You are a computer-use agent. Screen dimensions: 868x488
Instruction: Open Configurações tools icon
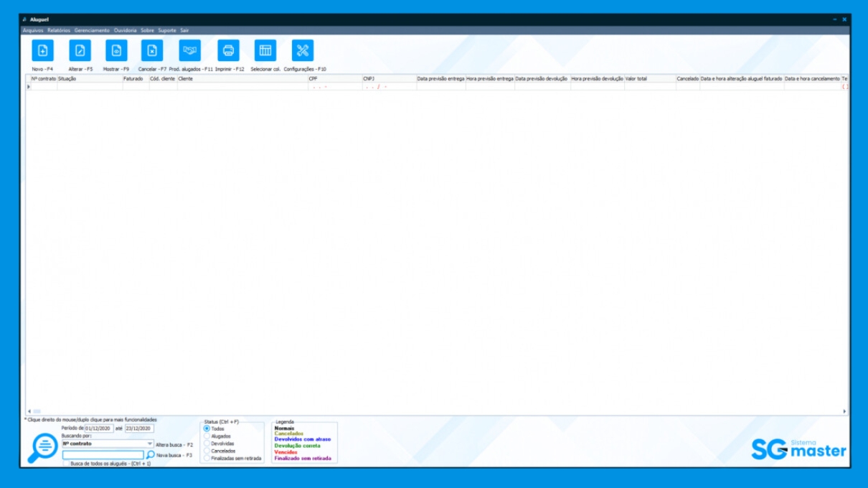(x=303, y=50)
